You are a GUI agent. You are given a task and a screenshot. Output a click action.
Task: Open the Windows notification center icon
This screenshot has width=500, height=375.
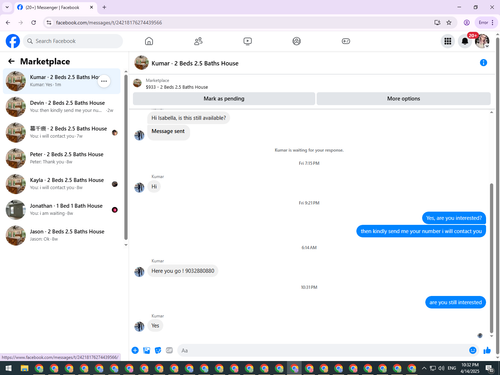pyautogui.click(x=489, y=368)
